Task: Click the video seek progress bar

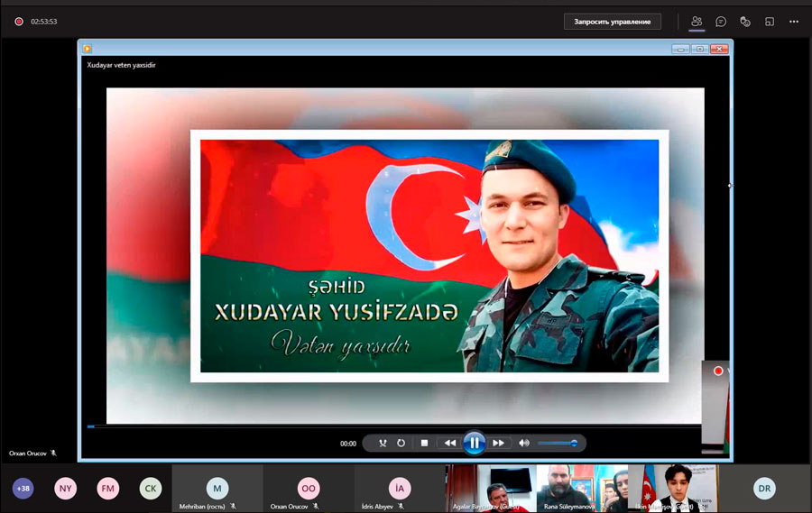Action: click(x=393, y=426)
